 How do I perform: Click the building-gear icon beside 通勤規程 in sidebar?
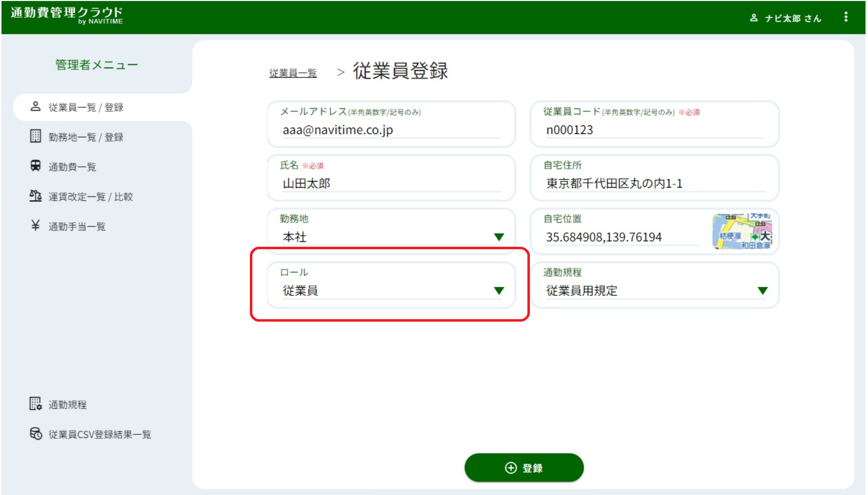(x=35, y=404)
